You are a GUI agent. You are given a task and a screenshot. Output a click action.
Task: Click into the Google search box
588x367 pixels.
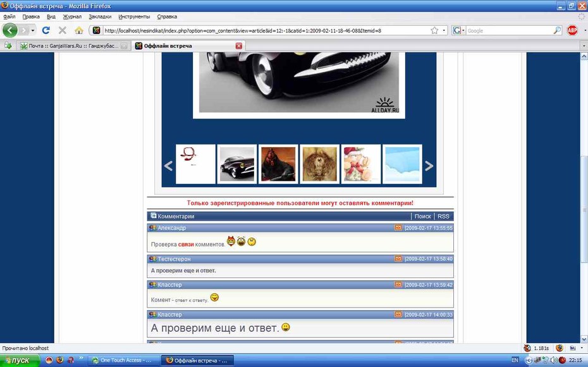point(509,31)
